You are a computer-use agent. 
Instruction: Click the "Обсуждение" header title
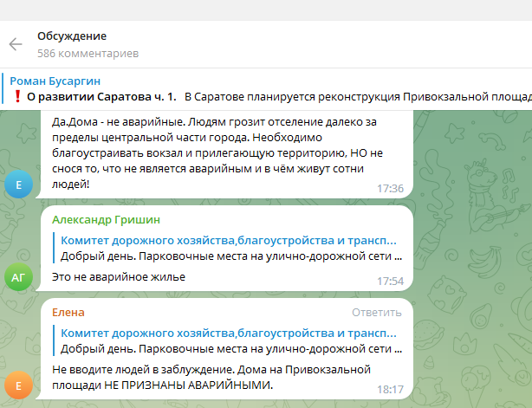coord(72,36)
